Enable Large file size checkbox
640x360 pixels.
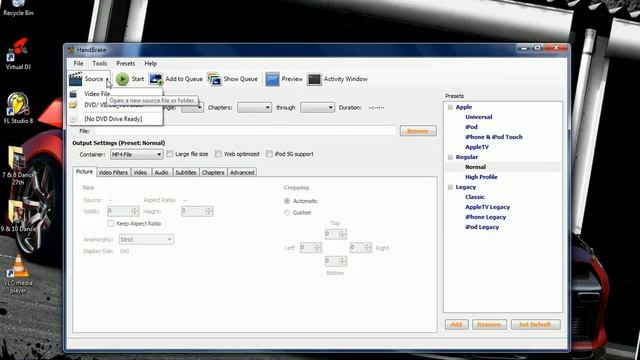[x=170, y=154]
